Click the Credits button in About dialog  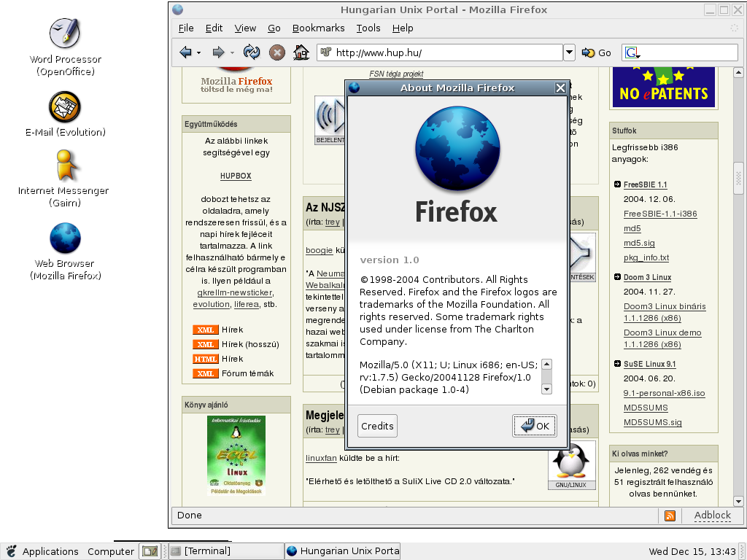(377, 426)
